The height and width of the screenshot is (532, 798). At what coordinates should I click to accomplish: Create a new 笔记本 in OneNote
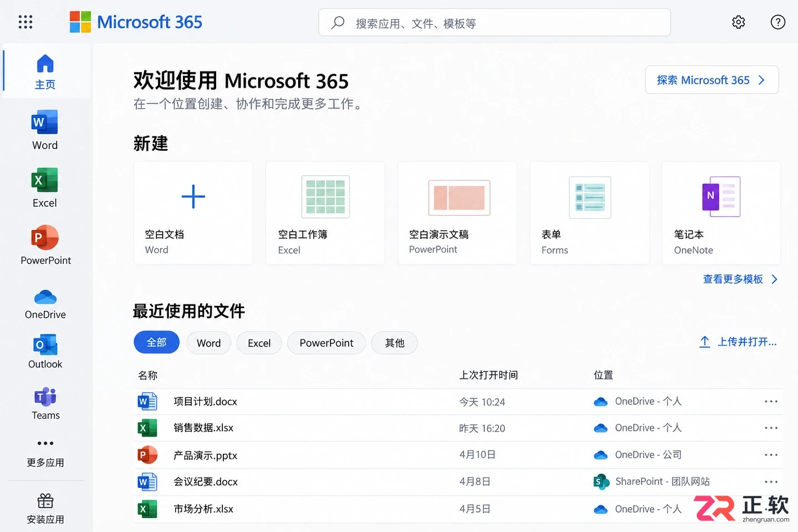tap(722, 213)
